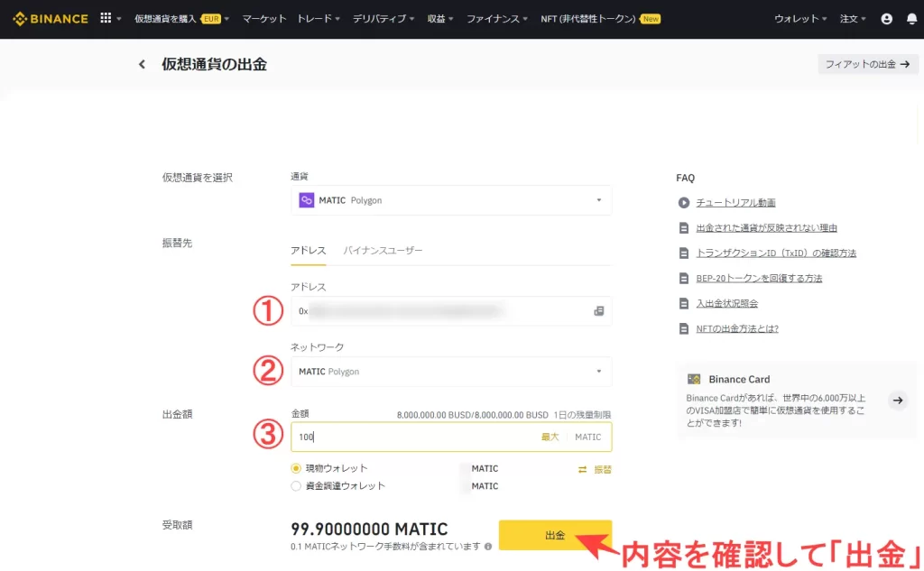Click the MATIC Polygon coin logo
Screen dimensions: 924x571
click(x=307, y=200)
